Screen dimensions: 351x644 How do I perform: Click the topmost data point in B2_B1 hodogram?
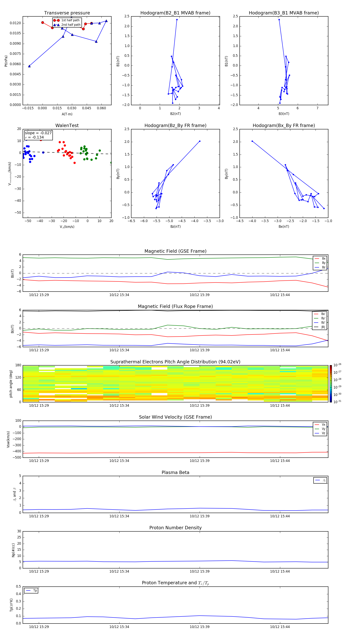177,20
